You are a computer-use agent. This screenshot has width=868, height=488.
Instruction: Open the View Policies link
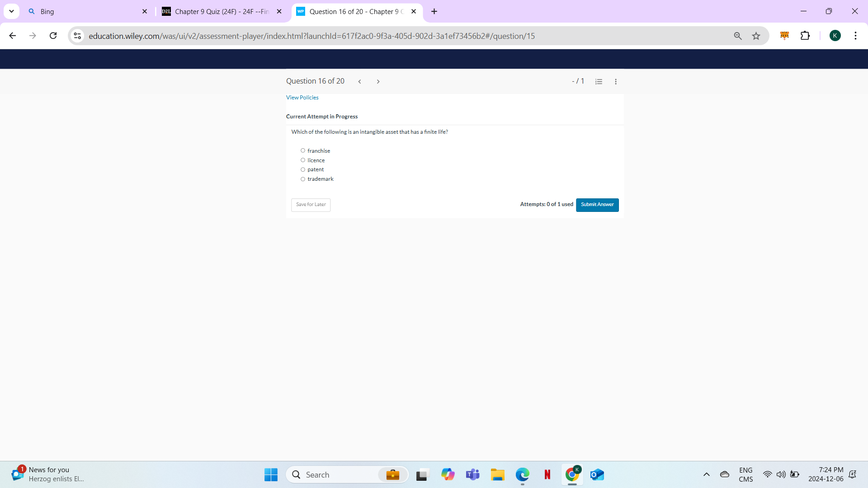pyautogui.click(x=302, y=97)
